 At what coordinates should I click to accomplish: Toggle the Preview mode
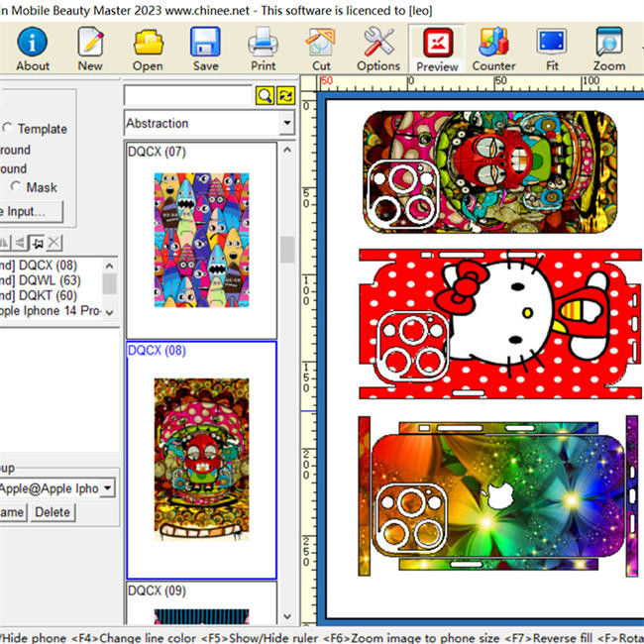pyautogui.click(x=437, y=50)
